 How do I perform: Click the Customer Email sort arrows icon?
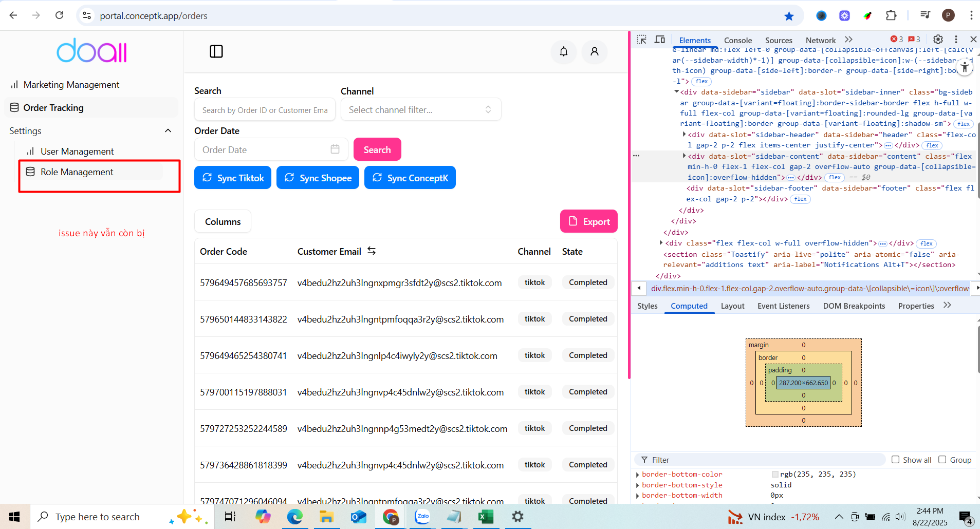372,251
